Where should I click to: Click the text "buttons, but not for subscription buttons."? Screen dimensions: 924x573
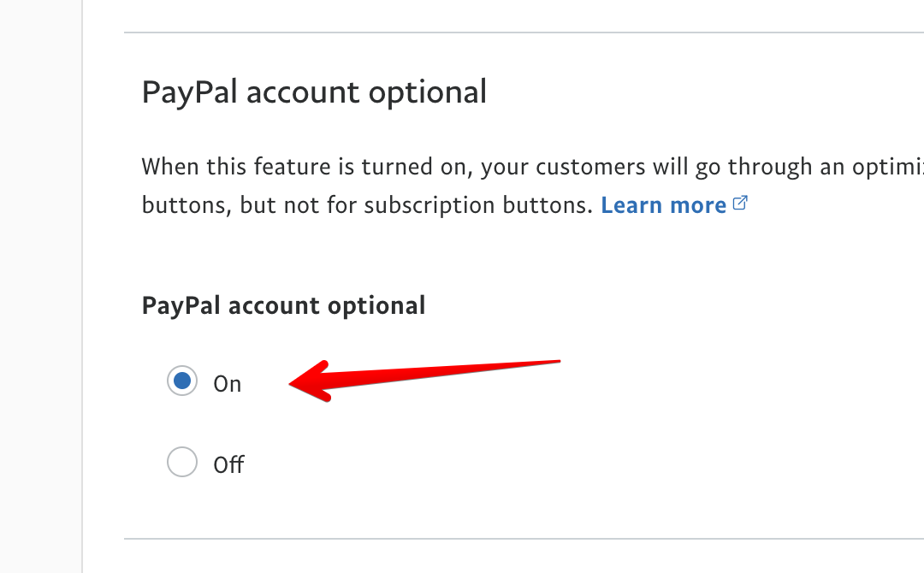367,205
